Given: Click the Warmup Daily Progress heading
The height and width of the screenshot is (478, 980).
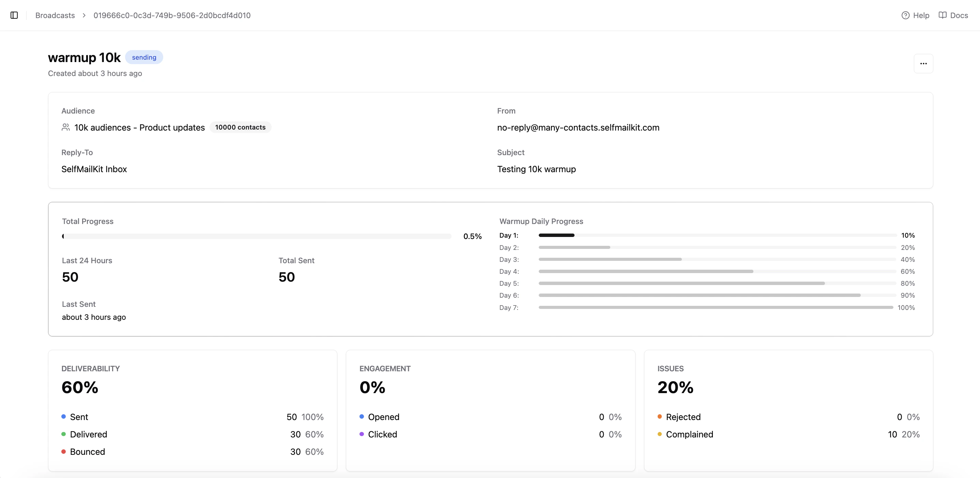Looking at the screenshot, I should pyautogui.click(x=541, y=221).
